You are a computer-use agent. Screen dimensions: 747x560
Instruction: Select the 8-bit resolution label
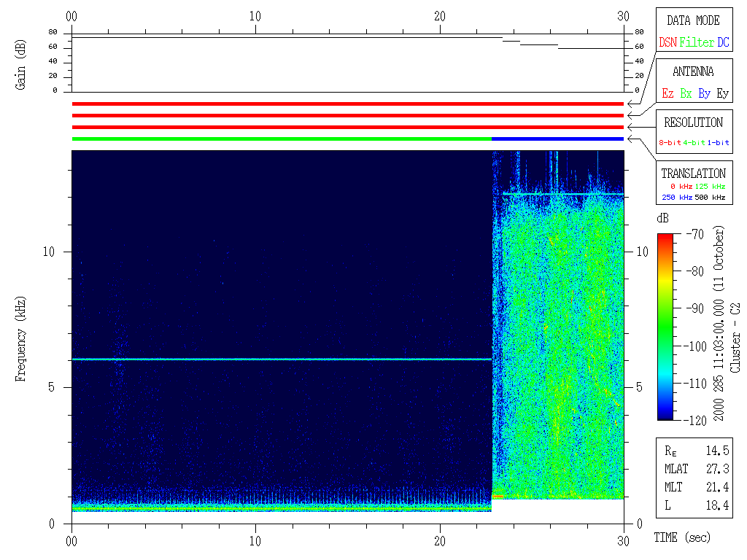(x=670, y=143)
